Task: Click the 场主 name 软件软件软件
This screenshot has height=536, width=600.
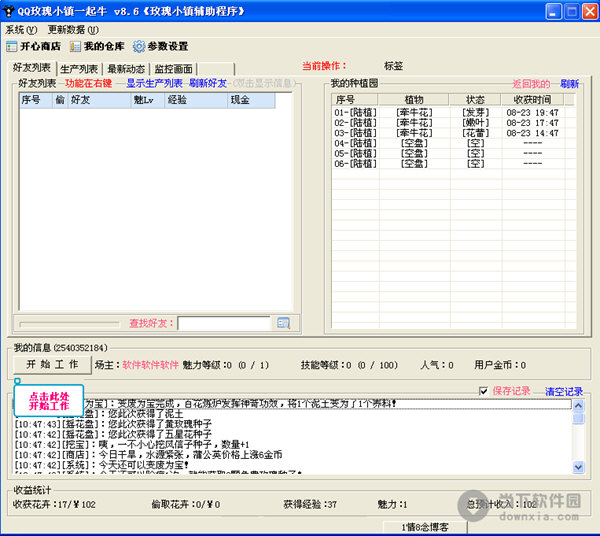Action: click(x=150, y=365)
